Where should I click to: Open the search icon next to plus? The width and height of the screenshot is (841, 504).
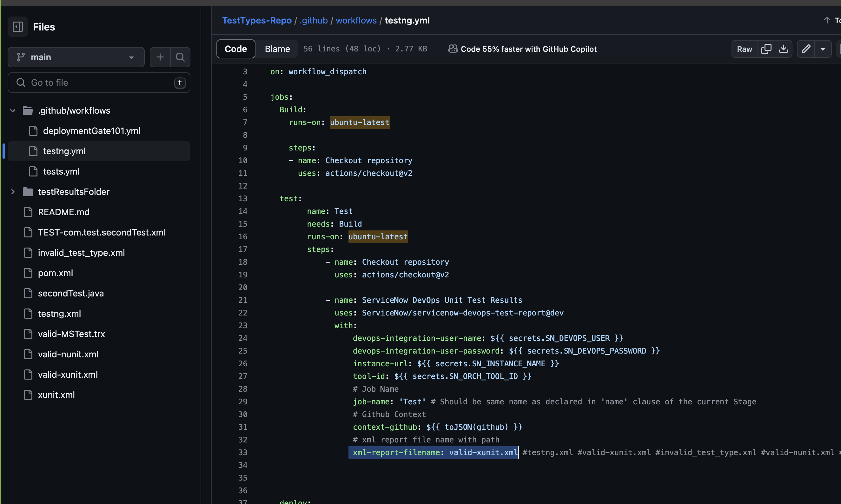(x=180, y=57)
